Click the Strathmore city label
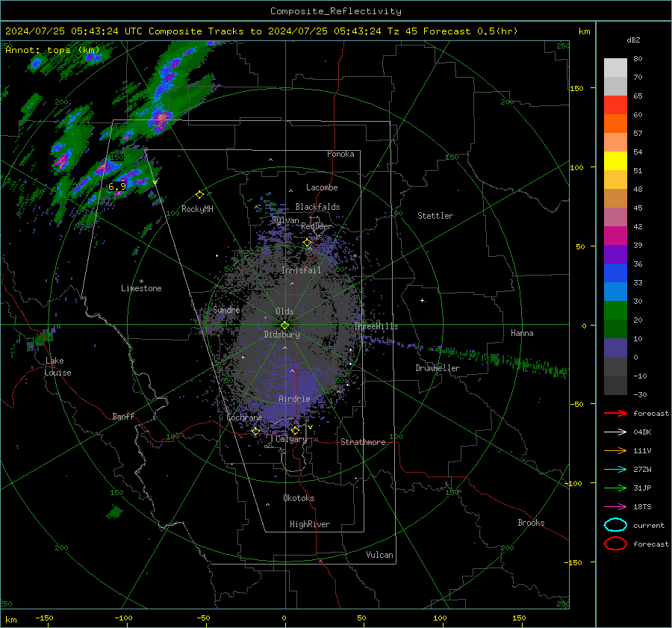Viewport: 672px width, 628px height. point(363,442)
